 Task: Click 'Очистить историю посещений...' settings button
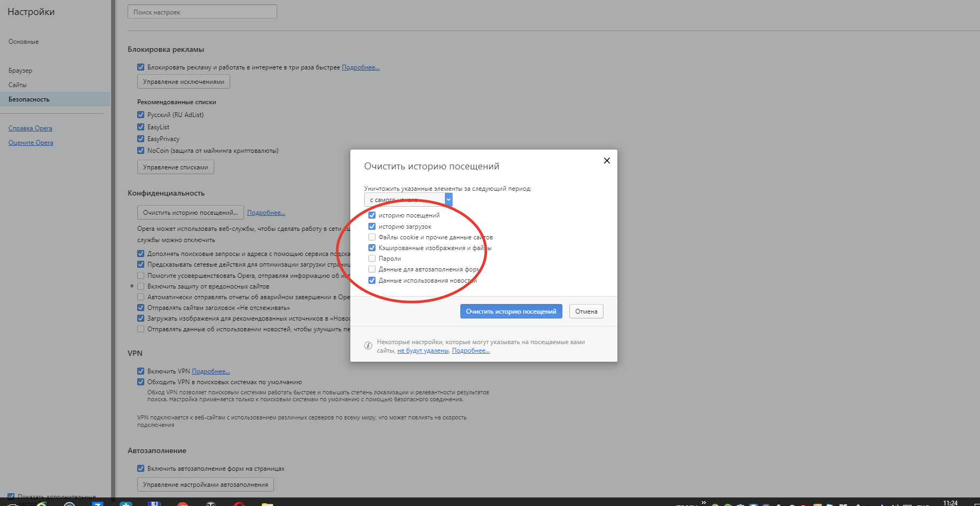pos(191,213)
